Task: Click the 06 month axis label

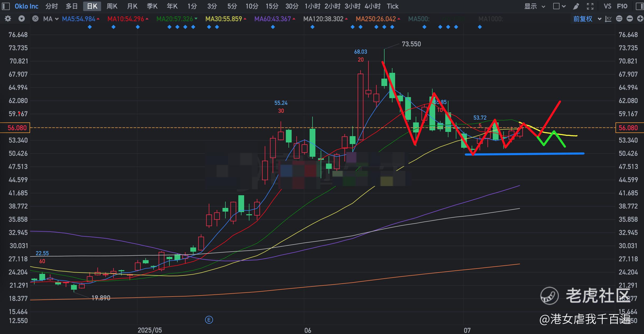Action: pos(308,330)
